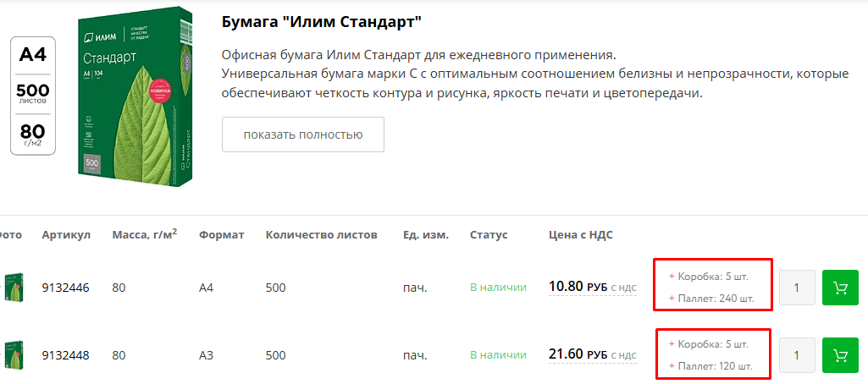Add article 9132446 to the cart
Screen dimensions: 868x384
840,288
